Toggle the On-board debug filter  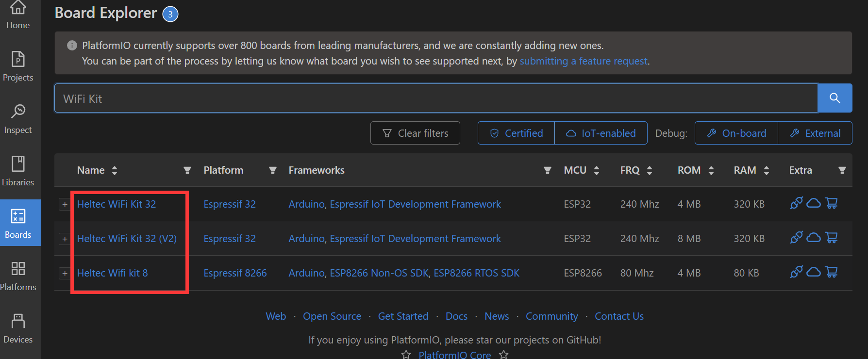[x=736, y=133]
